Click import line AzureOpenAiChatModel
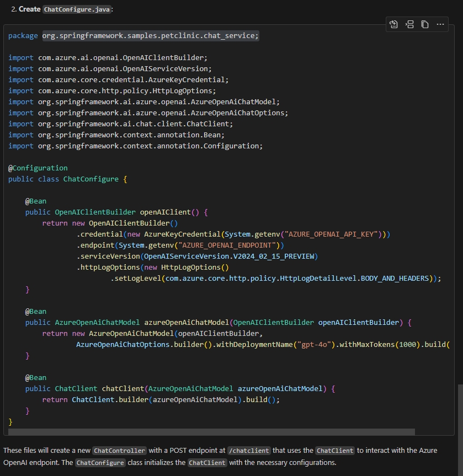The width and height of the screenshot is (463, 476). pos(144,101)
